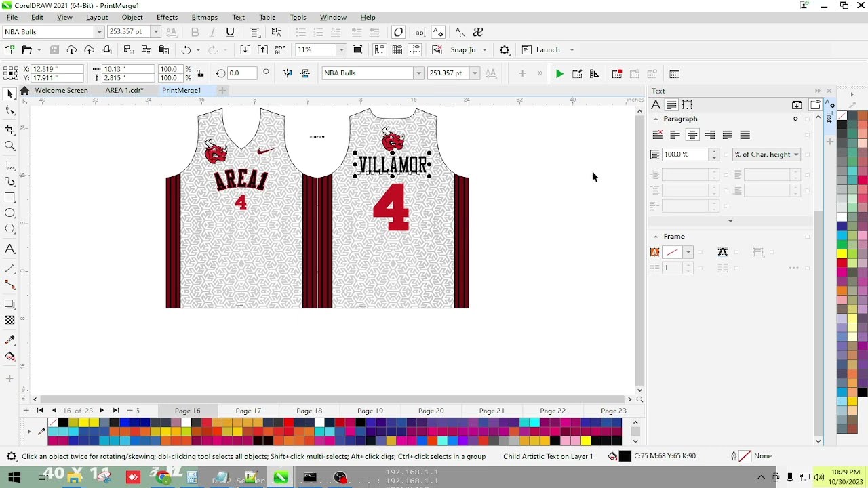Open the Snap To dropdown
Image resolution: width=868 pixels, height=488 pixels.
[484, 49]
